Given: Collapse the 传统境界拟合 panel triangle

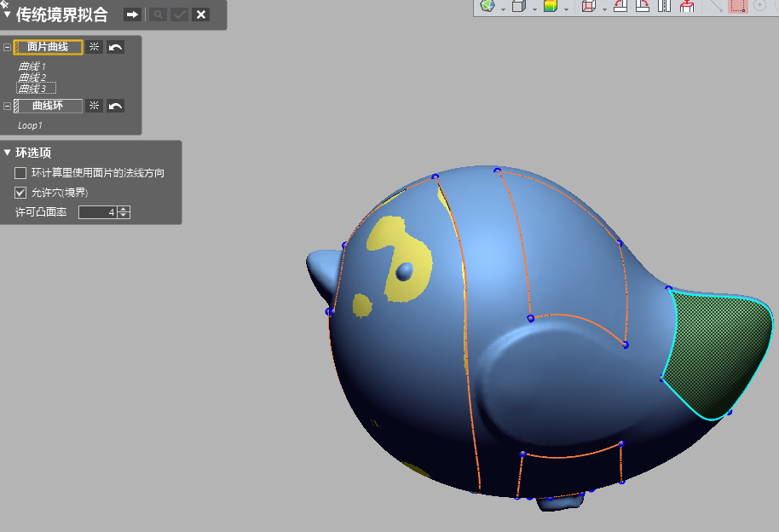Looking at the screenshot, I should pos(7,14).
